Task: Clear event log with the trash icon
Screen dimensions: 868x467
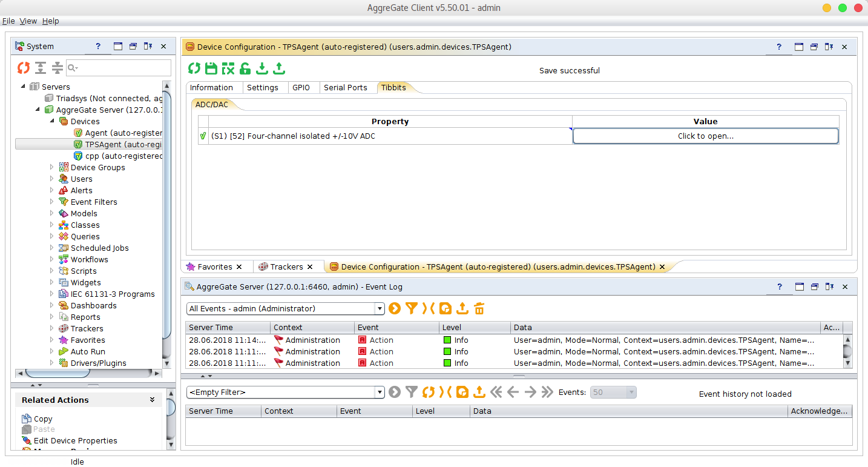Action: coord(479,308)
